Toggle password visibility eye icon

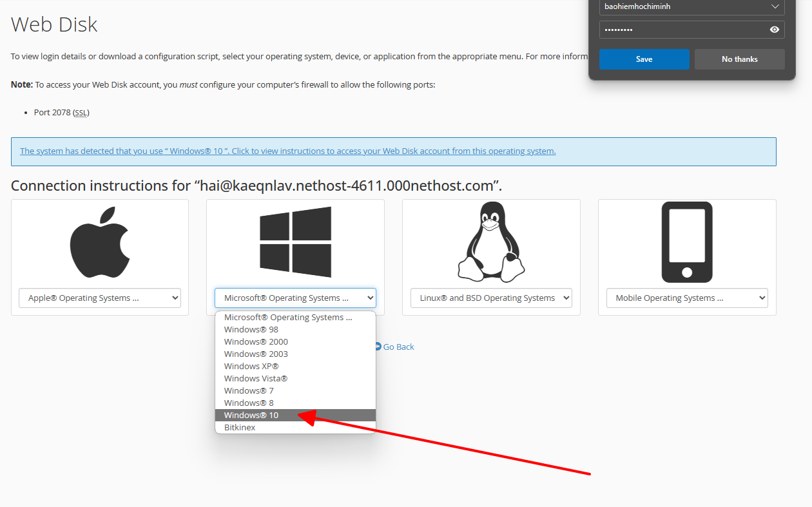(x=774, y=30)
